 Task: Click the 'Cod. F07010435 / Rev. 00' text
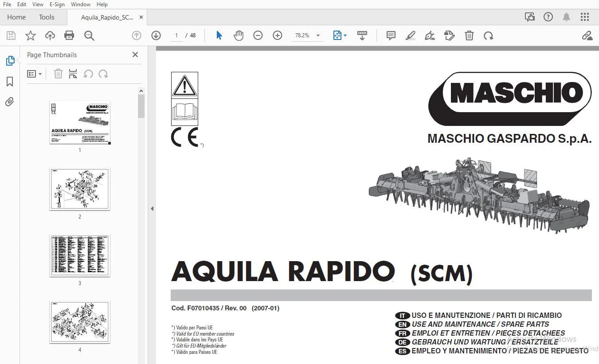(209, 308)
